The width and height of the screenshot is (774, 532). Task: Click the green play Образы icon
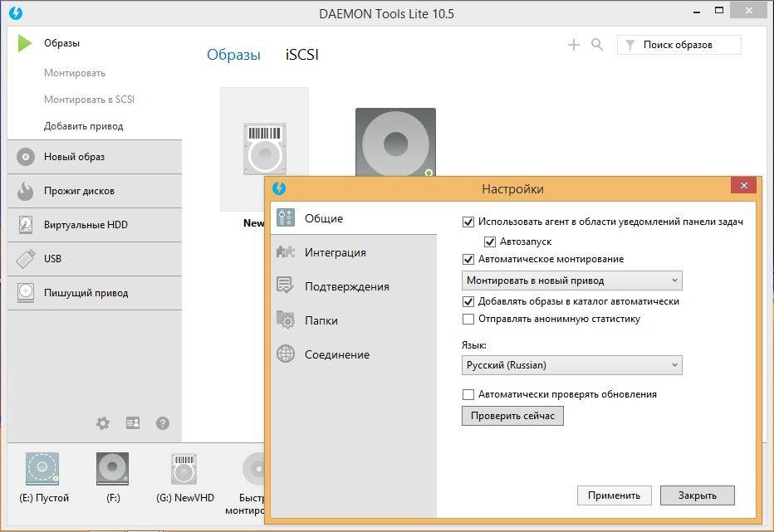click(x=25, y=43)
